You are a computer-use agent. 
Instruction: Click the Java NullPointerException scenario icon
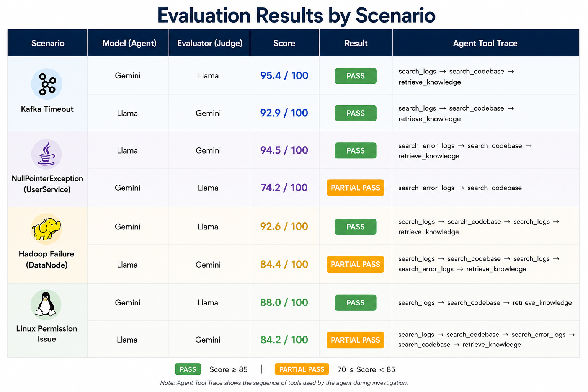(x=46, y=154)
